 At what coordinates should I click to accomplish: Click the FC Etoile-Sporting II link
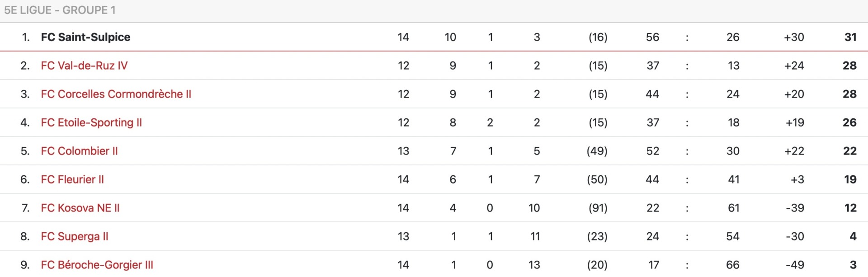pyautogui.click(x=91, y=122)
